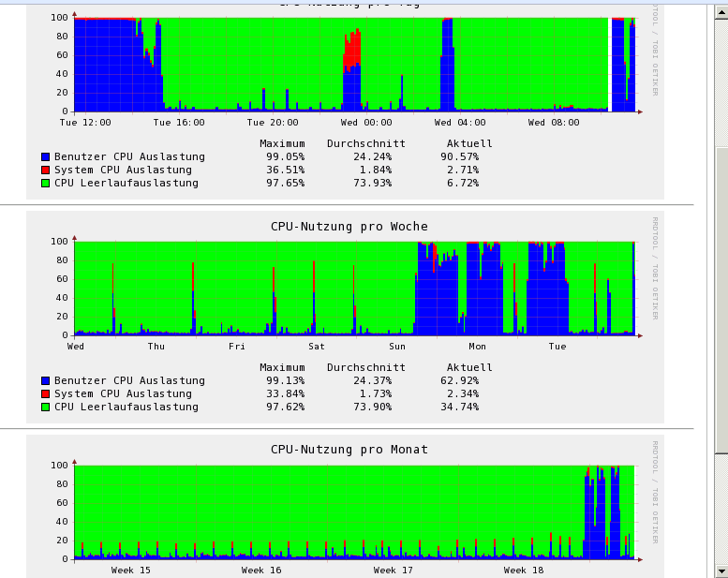Click the 'CPU-Nutzung pro Monat' graph title
Viewport: 728px width, 578px height.
(349, 450)
